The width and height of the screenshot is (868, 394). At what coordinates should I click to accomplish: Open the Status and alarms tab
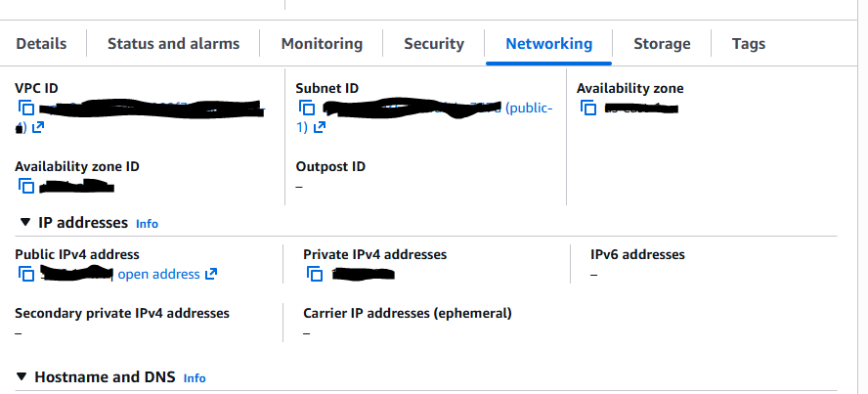(173, 43)
